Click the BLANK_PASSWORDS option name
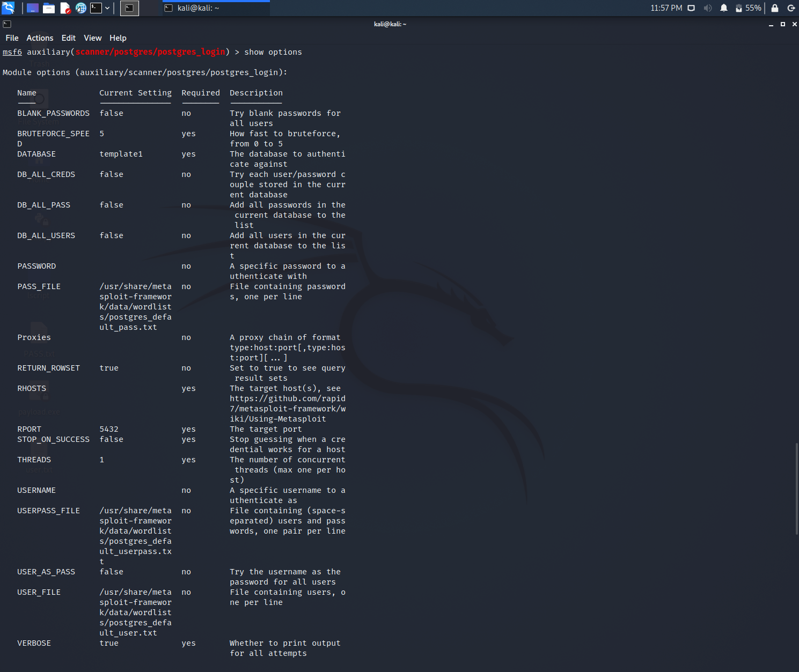The height and width of the screenshot is (672, 799). tap(53, 113)
